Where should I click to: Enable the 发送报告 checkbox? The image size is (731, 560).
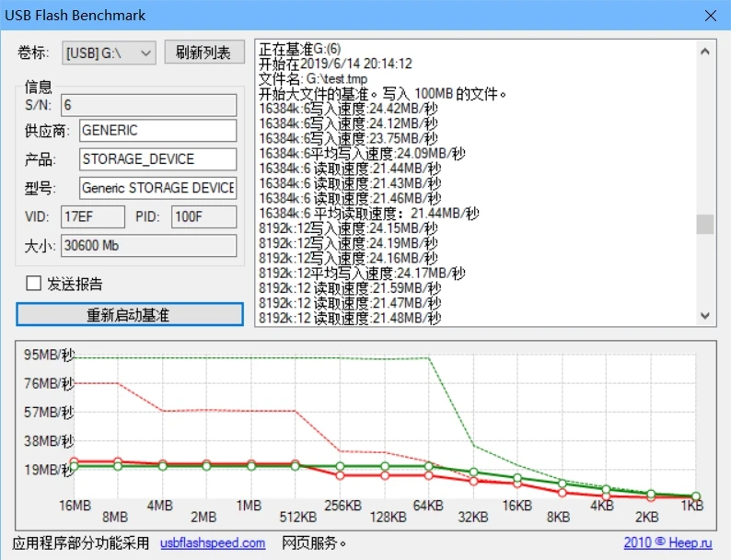34,284
